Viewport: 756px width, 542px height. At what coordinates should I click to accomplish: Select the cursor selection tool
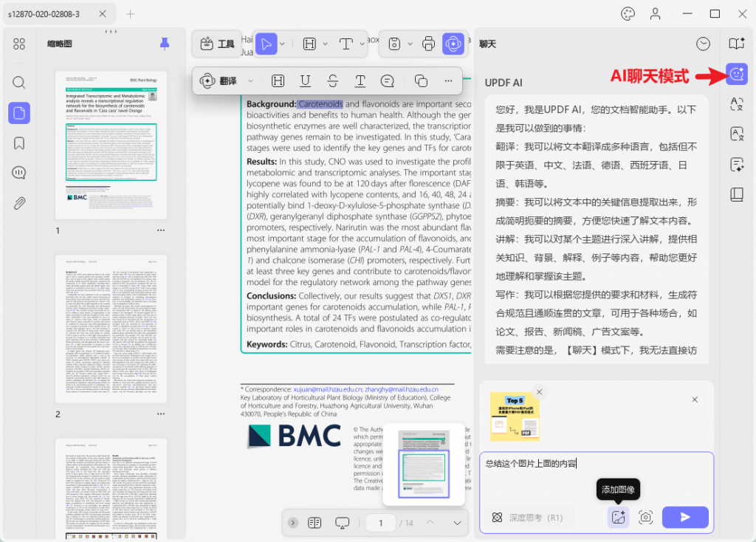tap(266, 44)
